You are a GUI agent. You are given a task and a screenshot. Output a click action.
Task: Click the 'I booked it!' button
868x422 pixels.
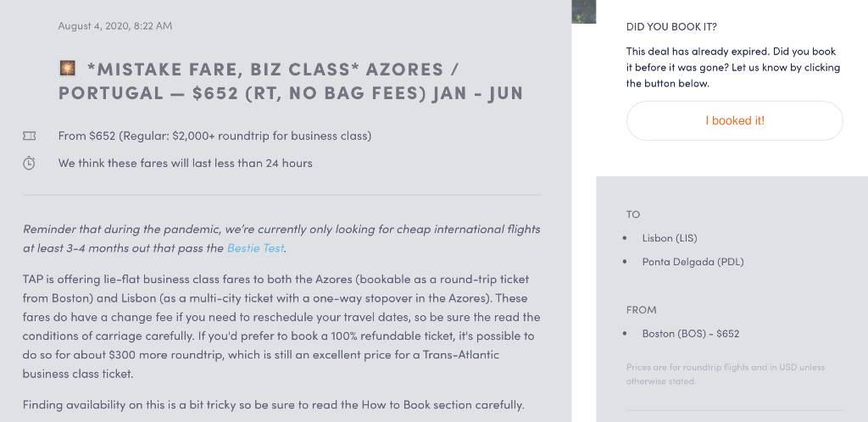tap(735, 120)
